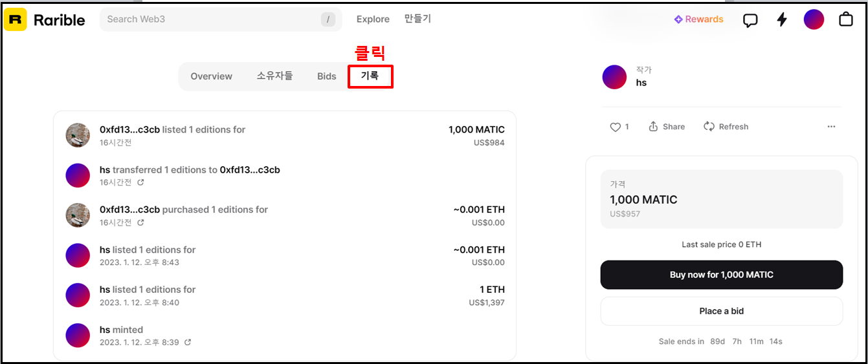
Task: Open the gradient profile avatar in header
Action: tap(814, 19)
